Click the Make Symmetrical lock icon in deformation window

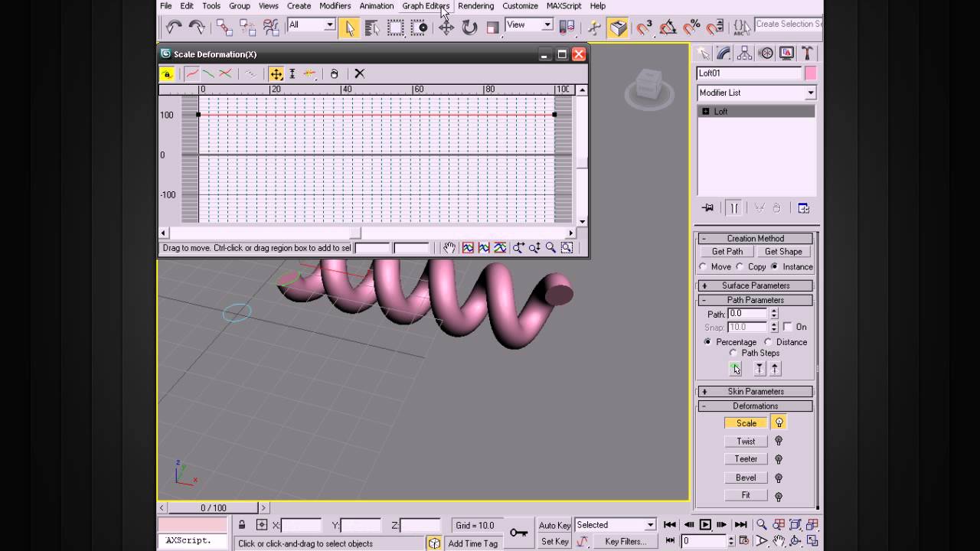click(167, 73)
